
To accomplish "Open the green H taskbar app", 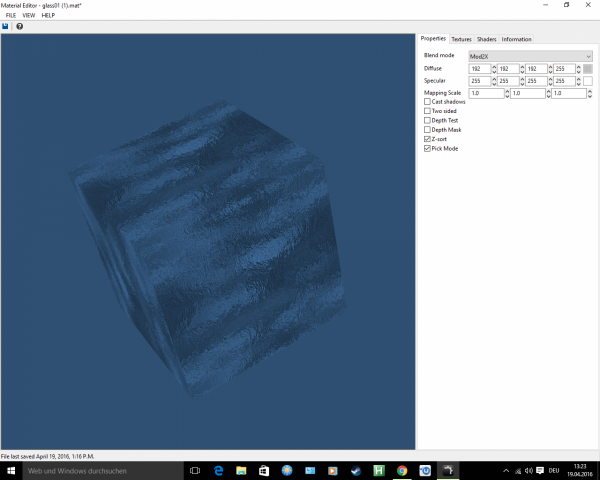I will pyautogui.click(x=379, y=471).
